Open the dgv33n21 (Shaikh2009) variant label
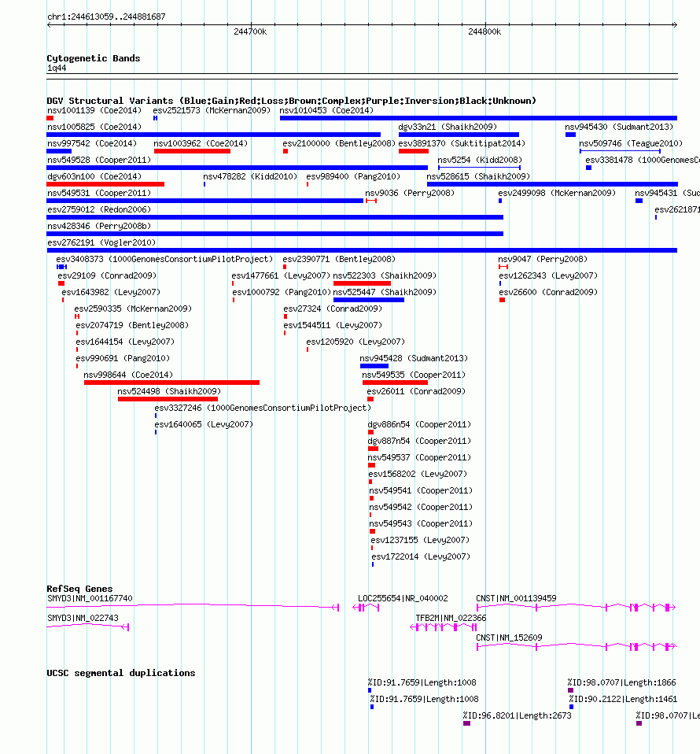The height and width of the screenshot is (754, 700). tap(448, 127)
